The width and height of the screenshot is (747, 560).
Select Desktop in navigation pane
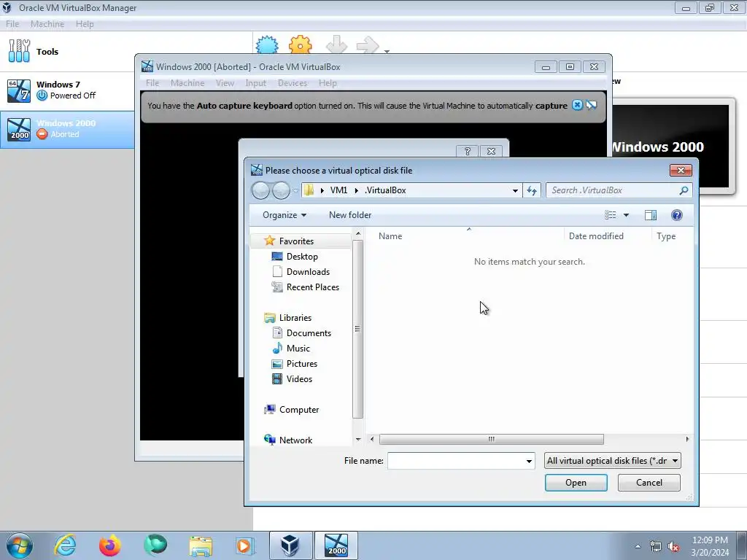point(302,256)
